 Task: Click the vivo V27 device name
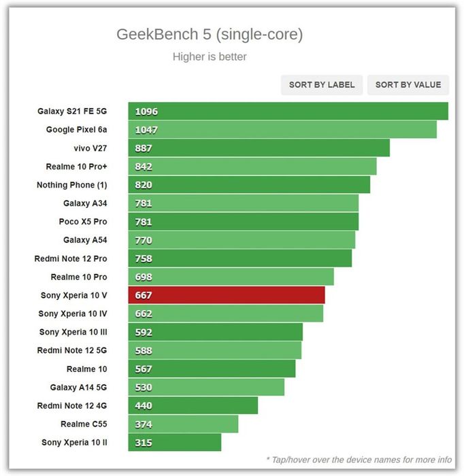pos(90,148)
